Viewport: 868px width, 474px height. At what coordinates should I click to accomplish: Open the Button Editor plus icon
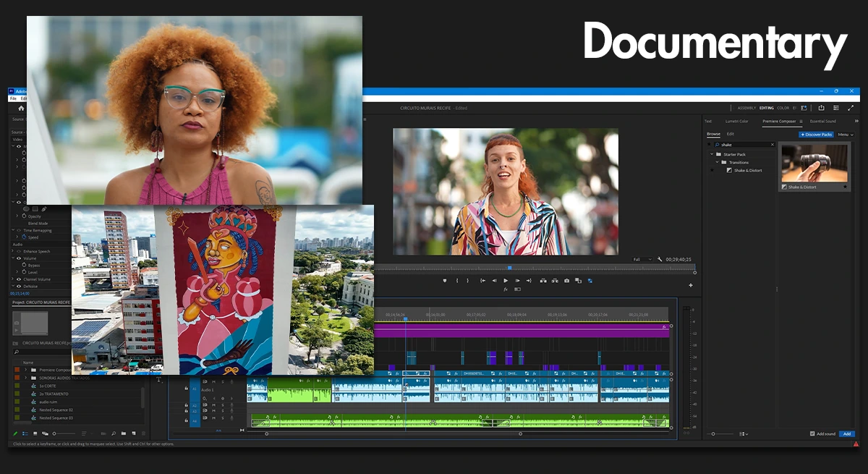coord(691,285)
